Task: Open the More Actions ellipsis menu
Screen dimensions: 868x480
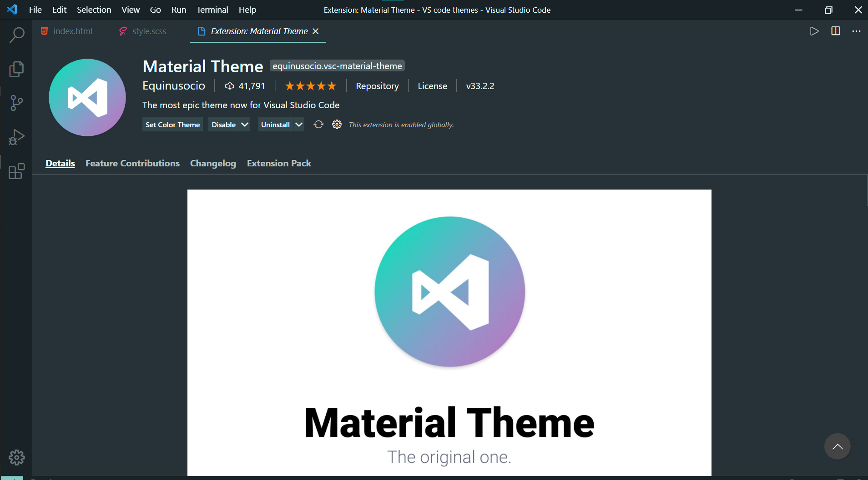Action: (857, 31)
